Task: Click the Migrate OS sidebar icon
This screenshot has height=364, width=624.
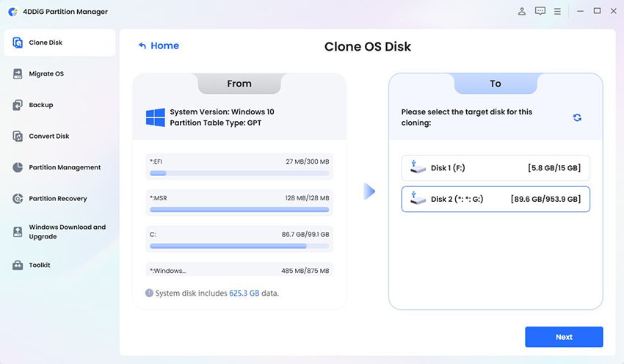Action: [x=18, y=73]
